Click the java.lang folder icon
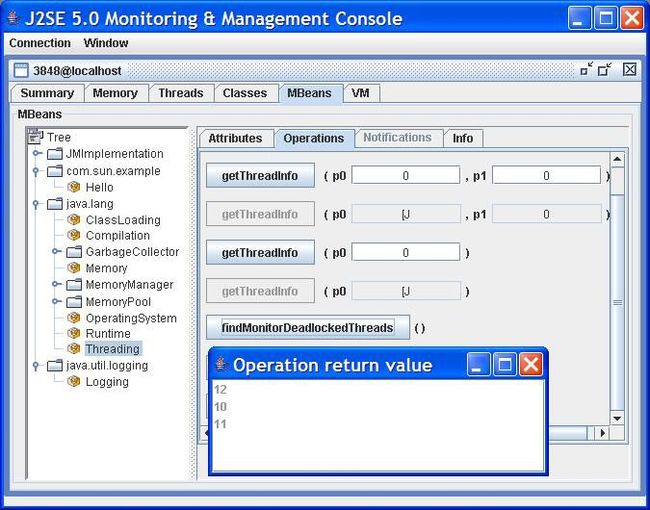 [x=55, y=204]
